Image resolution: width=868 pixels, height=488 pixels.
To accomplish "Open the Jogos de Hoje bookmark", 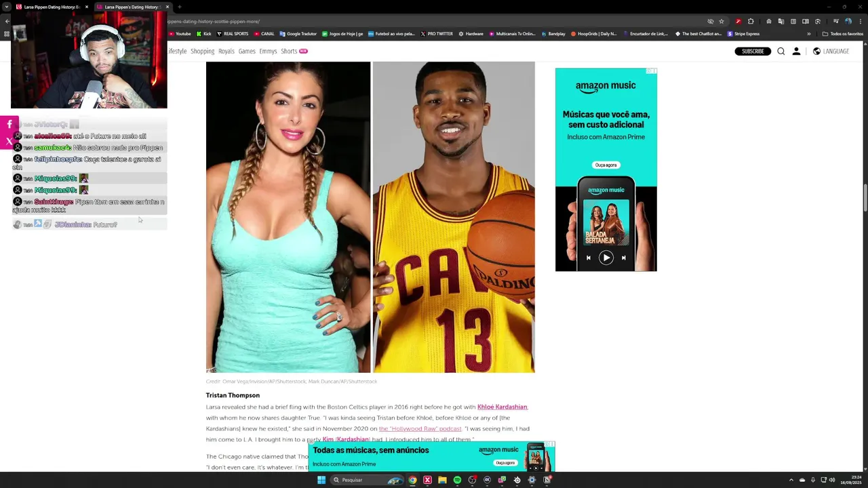I will pos(342,34).
